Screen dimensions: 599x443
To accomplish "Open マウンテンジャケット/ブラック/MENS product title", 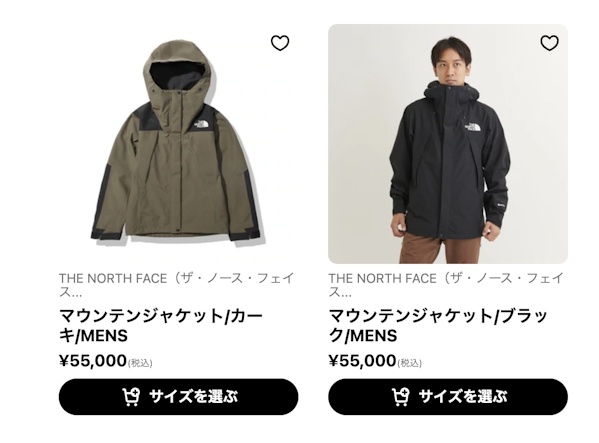I will coord(439,326).
